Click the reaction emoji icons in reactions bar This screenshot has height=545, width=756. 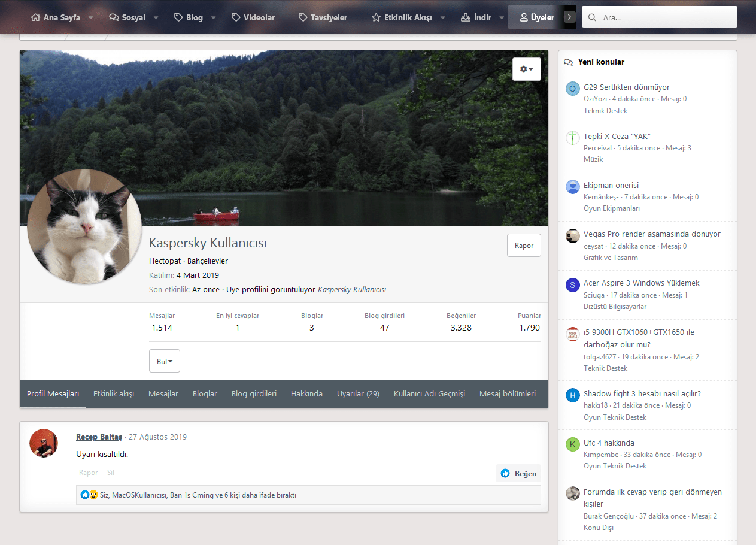(89, 495)
